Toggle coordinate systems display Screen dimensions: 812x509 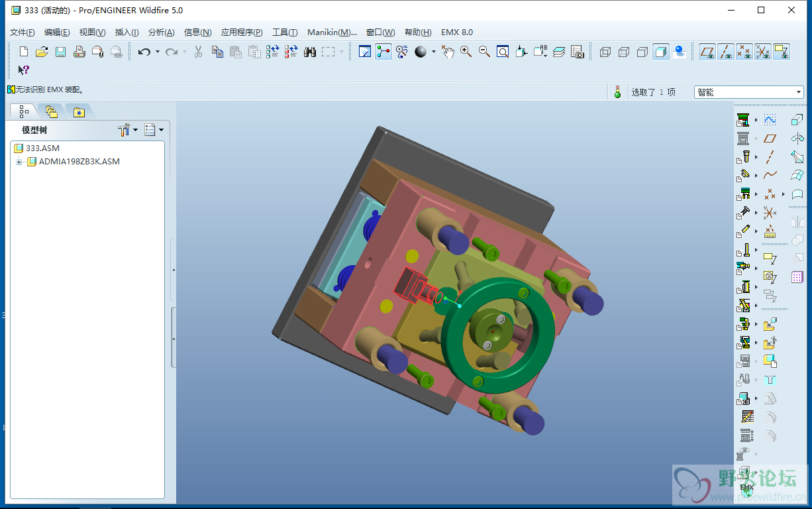pos(763,52)
